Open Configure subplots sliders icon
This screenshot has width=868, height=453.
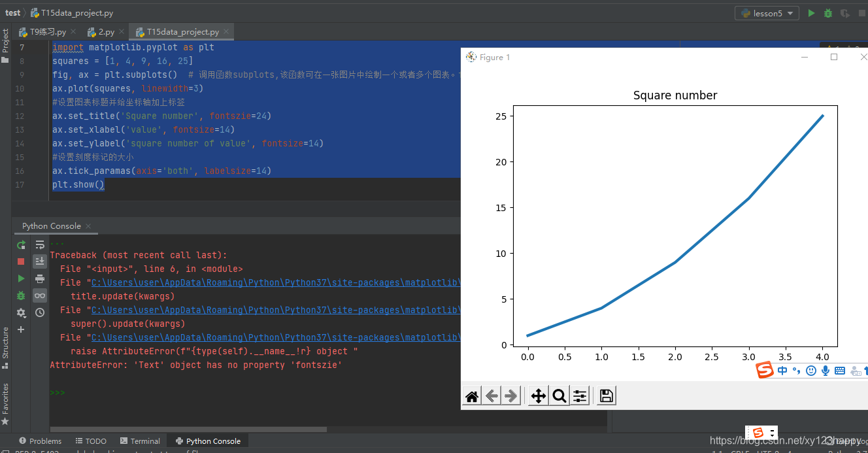tap(580, 395)
